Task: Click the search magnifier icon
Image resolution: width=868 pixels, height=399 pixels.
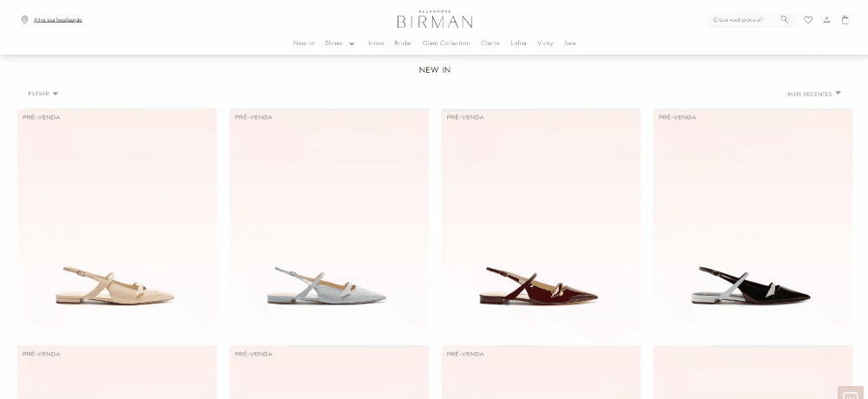Action: pos(785,20)
